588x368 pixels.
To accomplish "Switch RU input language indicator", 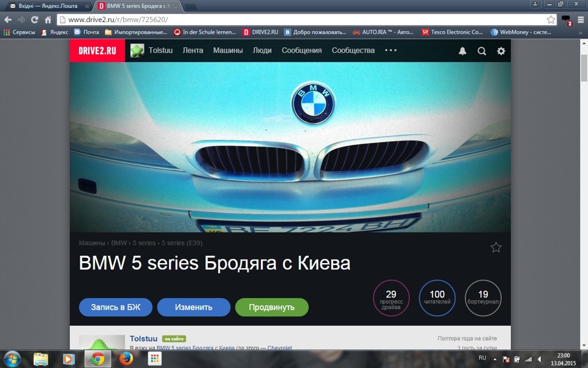I will coord(482,358).
